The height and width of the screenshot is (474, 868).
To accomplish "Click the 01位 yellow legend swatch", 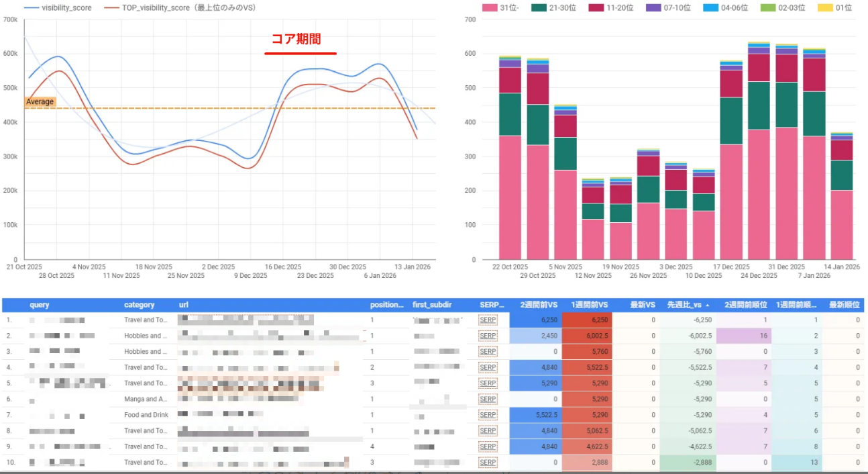I will (825, 8).
